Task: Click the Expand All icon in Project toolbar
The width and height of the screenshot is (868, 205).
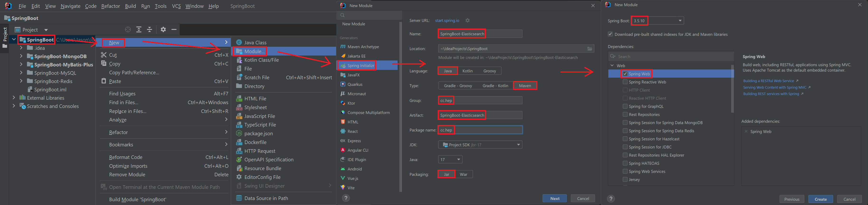Action: (139, 30)
